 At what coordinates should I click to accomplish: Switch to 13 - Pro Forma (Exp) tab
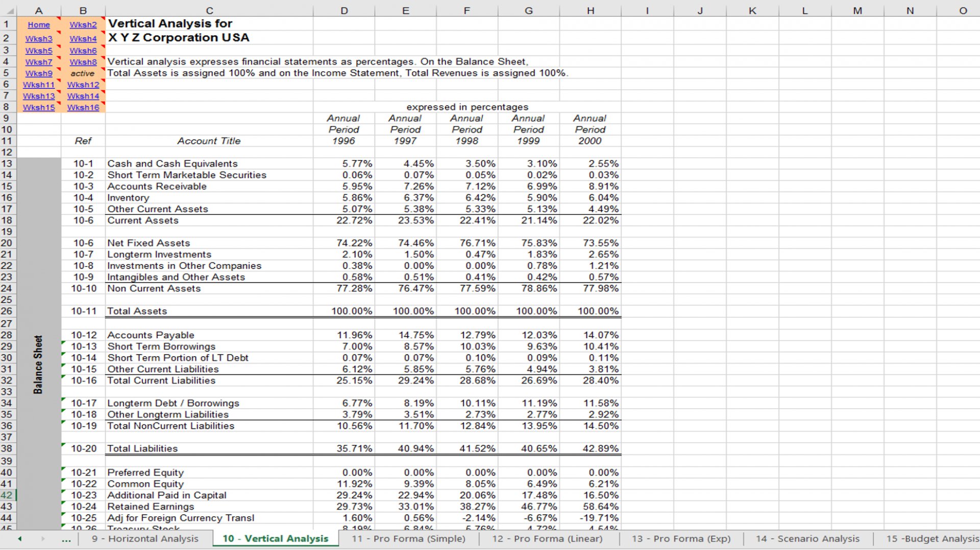681,538
